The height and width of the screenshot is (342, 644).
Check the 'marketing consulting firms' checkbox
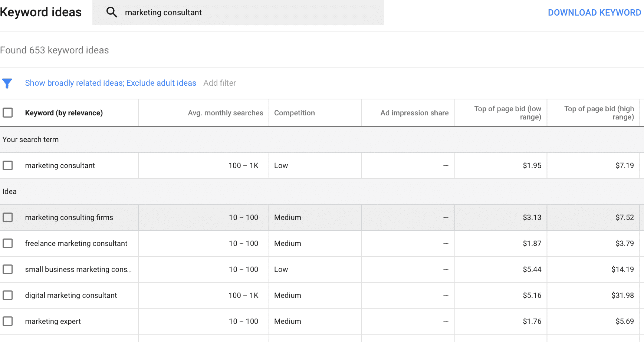pos(8,217)
